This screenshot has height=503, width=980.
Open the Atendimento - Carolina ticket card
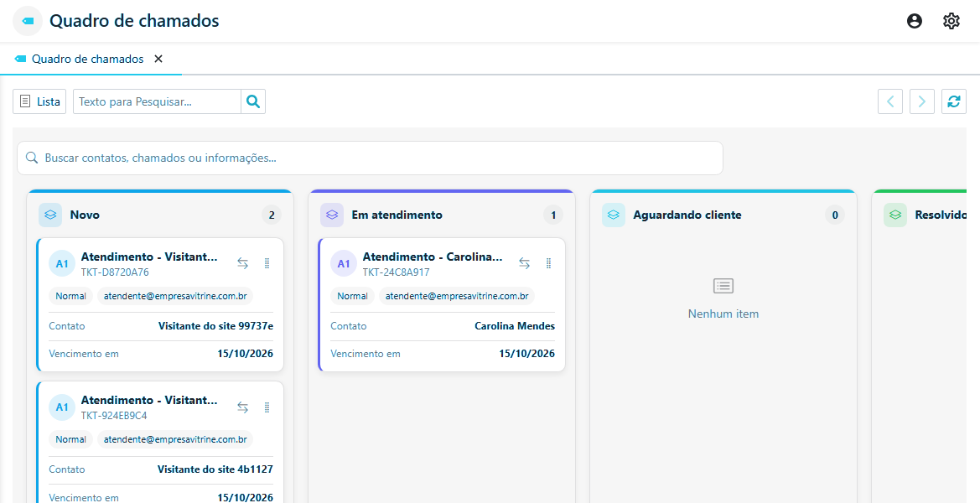442,304
